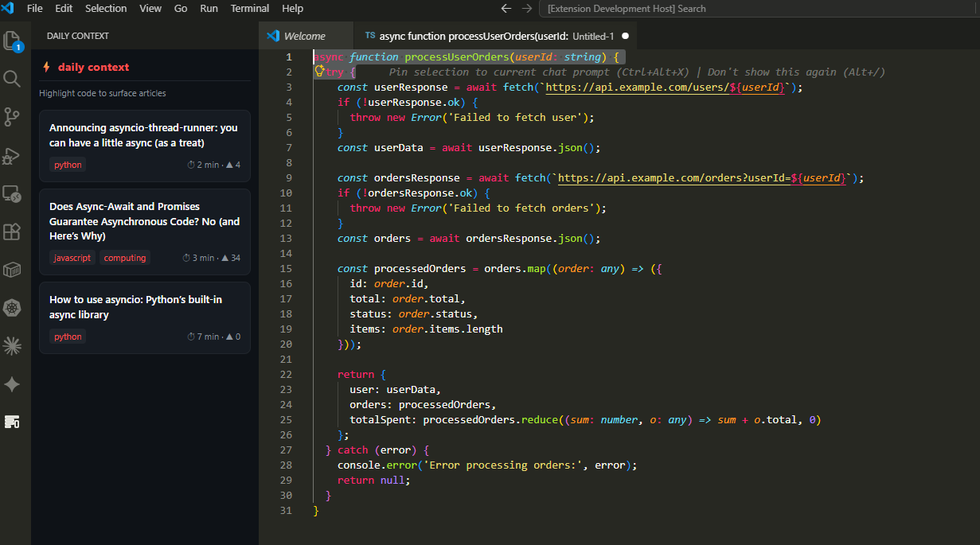980x545 pixels.
Task: Open the Terminal menu
Action: (250, 8)
